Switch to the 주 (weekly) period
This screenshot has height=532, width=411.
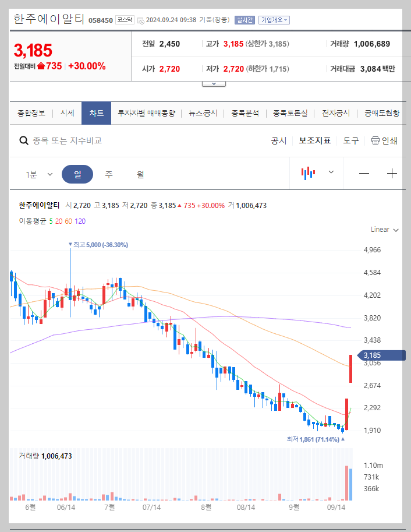[108, 174]
